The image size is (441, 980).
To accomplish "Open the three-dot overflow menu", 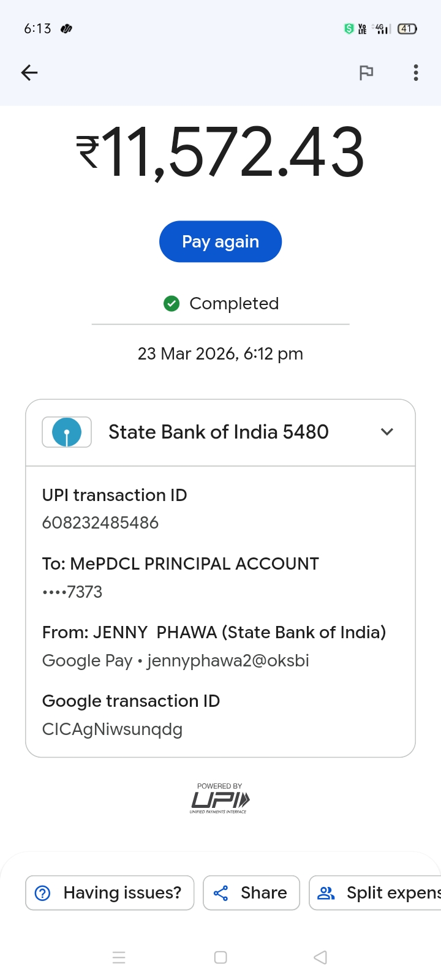I will tap(416, 73).
